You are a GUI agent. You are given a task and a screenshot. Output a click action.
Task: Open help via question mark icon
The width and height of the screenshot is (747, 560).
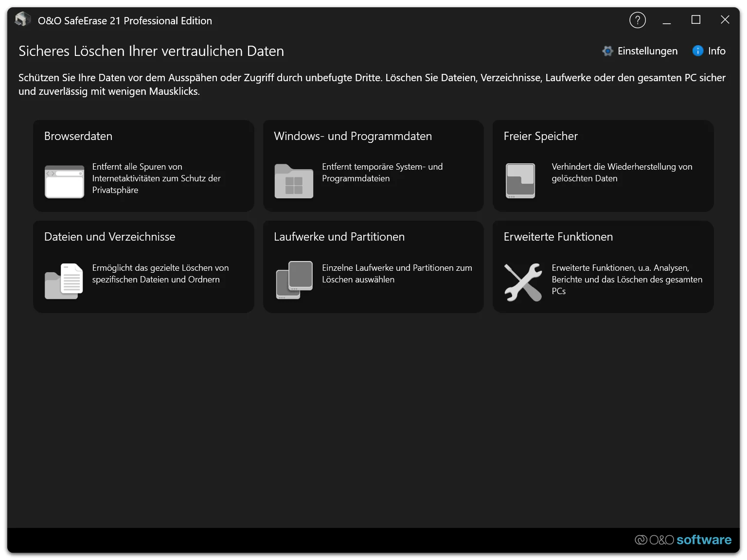click(x=638, y=20)
